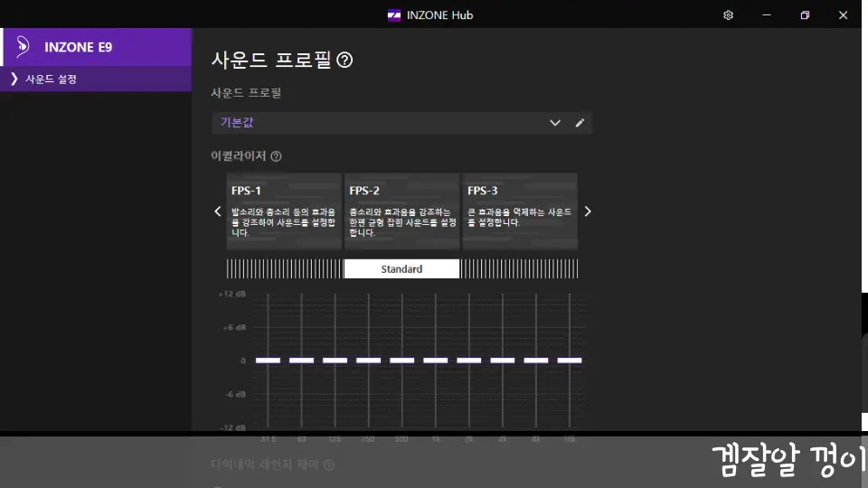Click the equalizer help question mark

(x=277, y=156)
